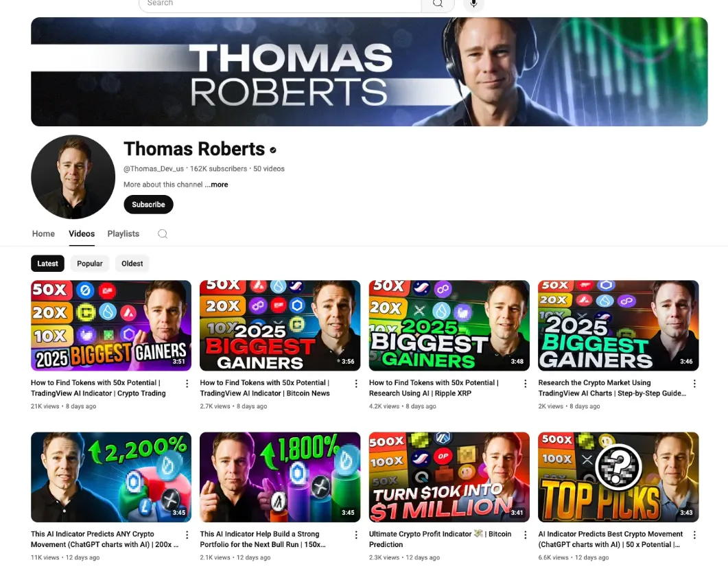The height and width of the screenshot is (567, 728).
Task: Select the Popular sort chip
Action: (x=90, y=264)
